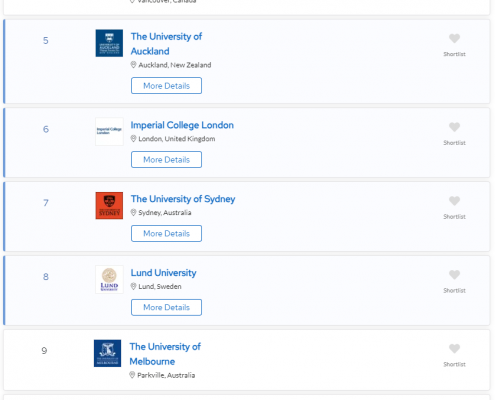Follow the Imperial College London link
This screenshot has height=400, width=495.
click(182, 125)
